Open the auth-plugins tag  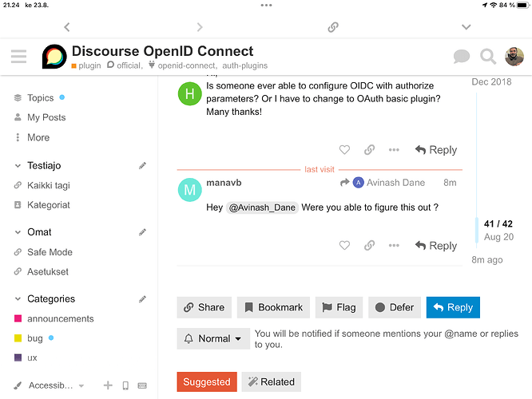tap(245, 65)
